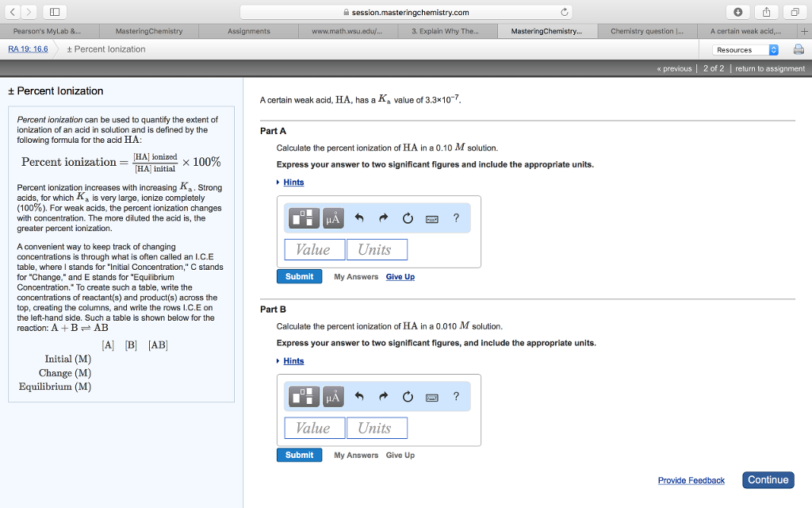The height and width of the screenshot is (508, 812).
Task: Click the Value input field for Part A
Action: [314, 249]
